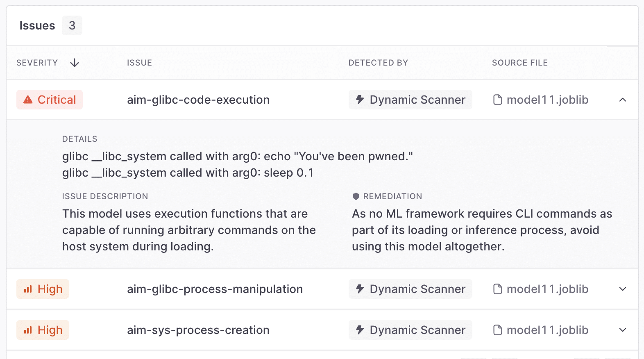The width and height of the screenshot is (644, 359).
Task: Open the aim-glibc-code-execution issue name
Action: pyautogui.click(x=198, y=100)
